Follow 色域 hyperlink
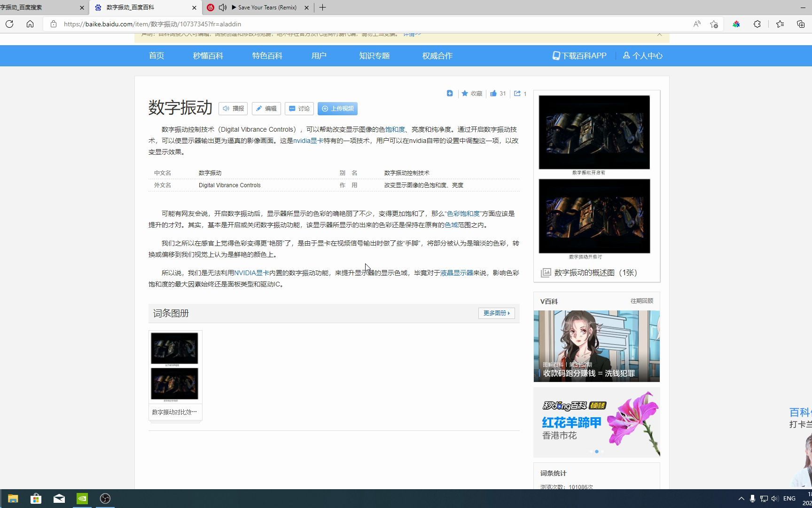Viewport: 812px width, 508px height. pyautogui.click(x=451, y=225)
